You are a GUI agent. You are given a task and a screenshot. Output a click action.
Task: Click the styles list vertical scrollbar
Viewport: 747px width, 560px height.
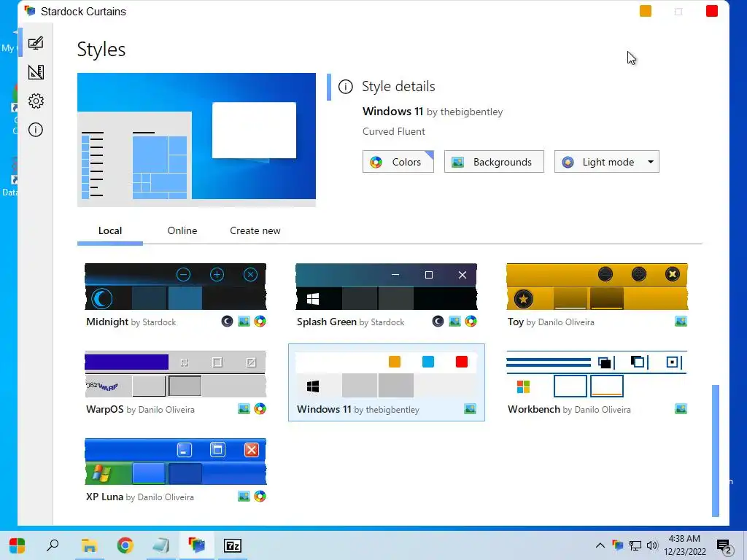[715, 451]
